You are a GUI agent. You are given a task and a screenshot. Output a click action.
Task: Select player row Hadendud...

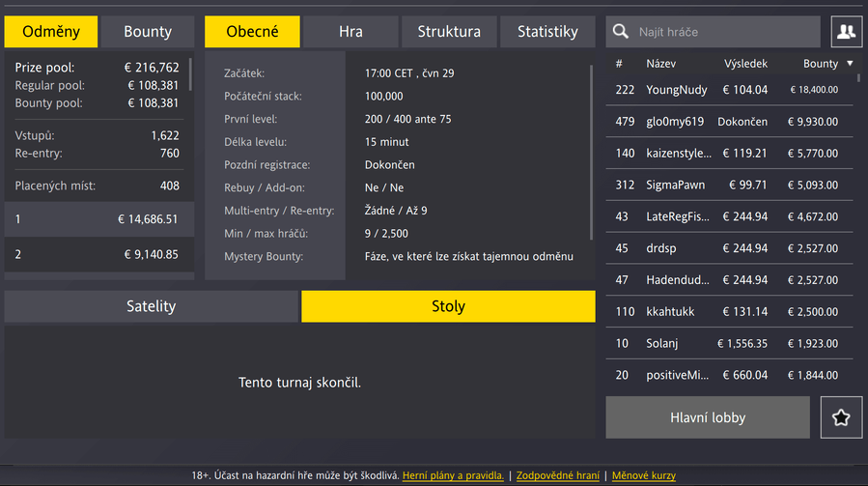coord(730,280)
